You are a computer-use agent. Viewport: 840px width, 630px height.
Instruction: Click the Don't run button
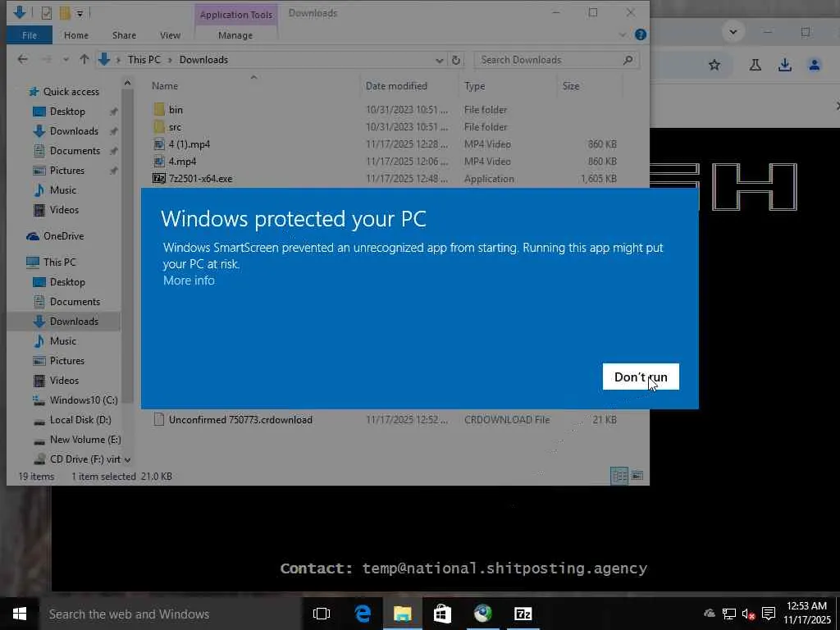click(640, 377)
